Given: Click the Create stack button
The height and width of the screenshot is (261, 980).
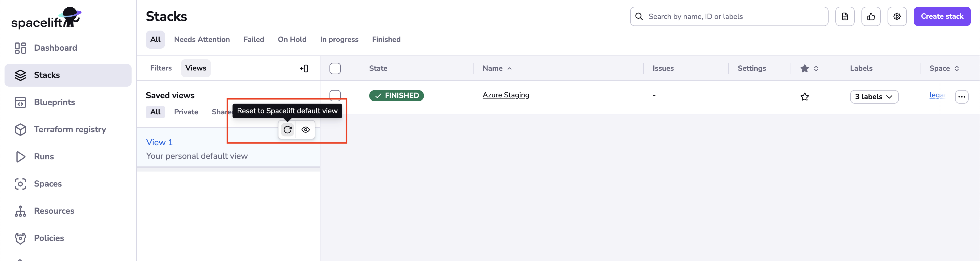Looking at the screenshot, I should (941, 16).
